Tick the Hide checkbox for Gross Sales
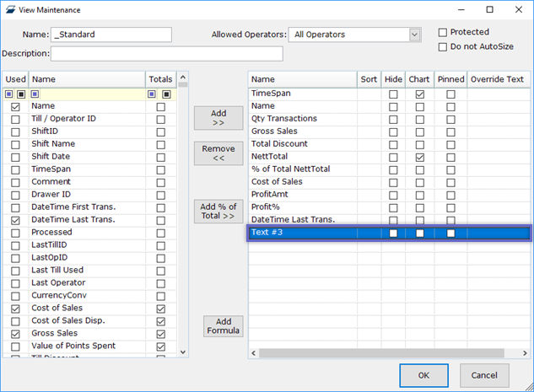Image resolution: width=534 pixels, height=392 pixels. 393,132
